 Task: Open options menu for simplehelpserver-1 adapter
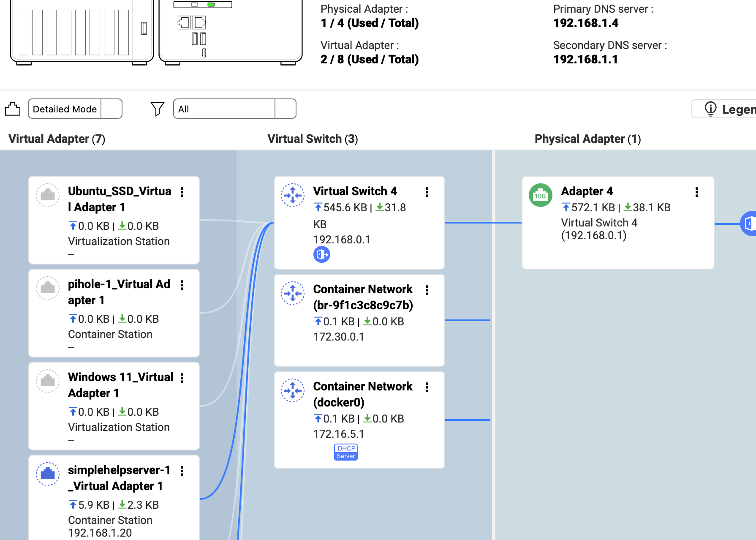click(182, 471)
